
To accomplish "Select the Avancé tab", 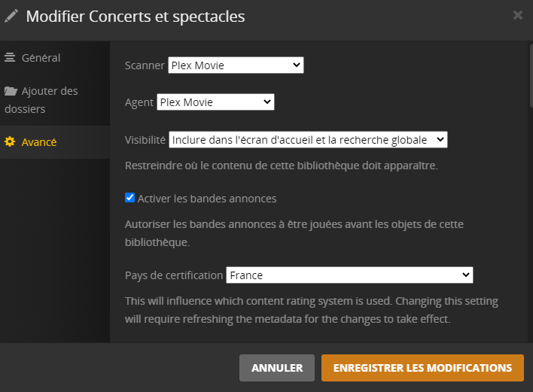I will 38,142.
